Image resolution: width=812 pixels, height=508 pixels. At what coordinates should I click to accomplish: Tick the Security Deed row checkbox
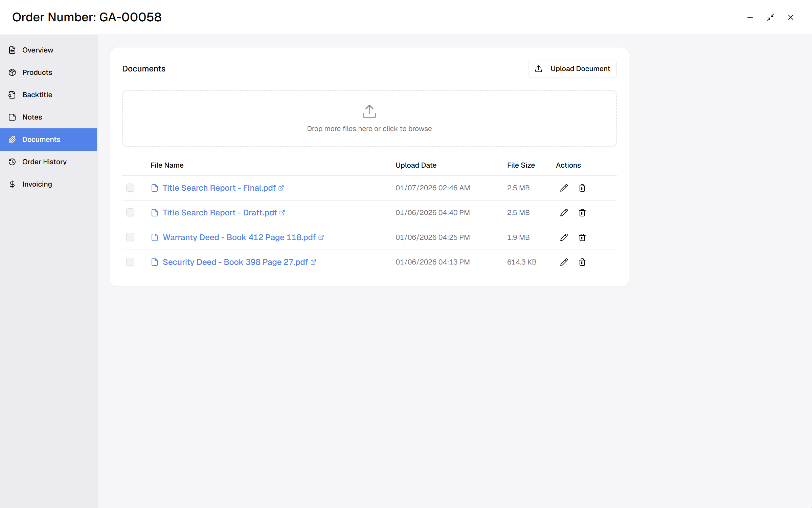(130, 262)
